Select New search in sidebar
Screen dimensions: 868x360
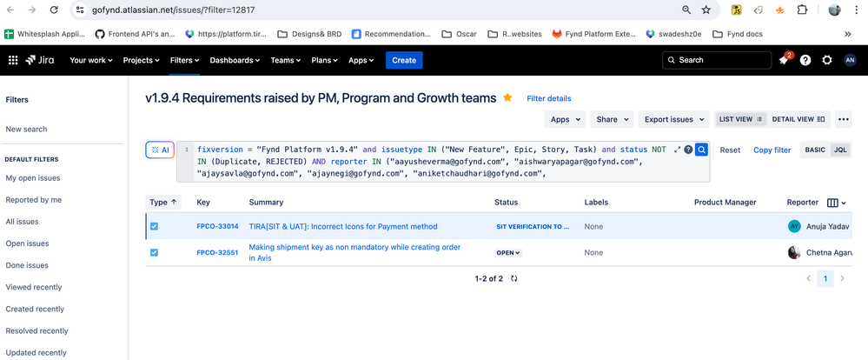click(x=26, y=129)
